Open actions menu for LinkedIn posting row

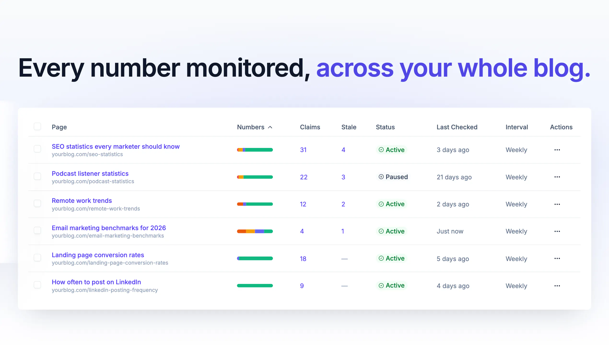[x=557, y=286]
